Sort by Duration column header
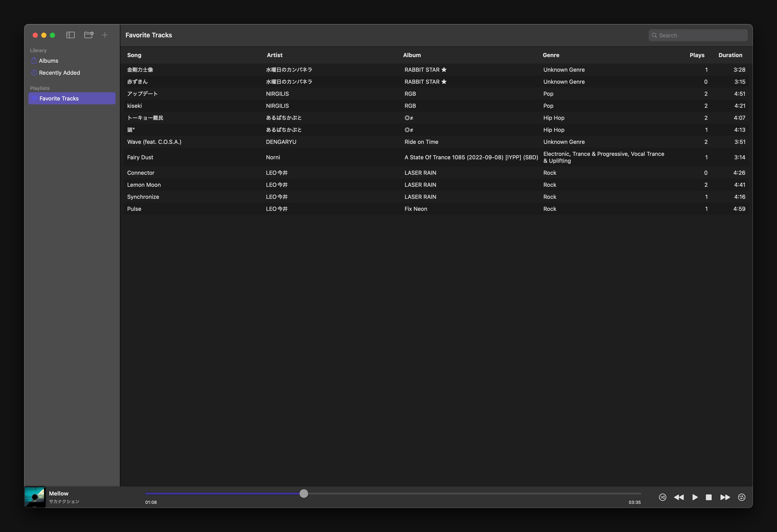Viewport: 777px width, 532px height. coord(730,55)
